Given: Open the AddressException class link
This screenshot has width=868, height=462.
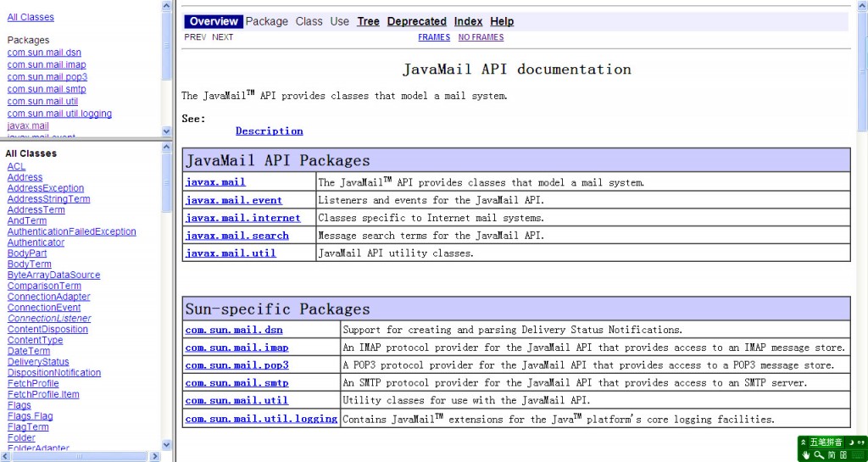Looking at the screenshot, I should point(46,188).
